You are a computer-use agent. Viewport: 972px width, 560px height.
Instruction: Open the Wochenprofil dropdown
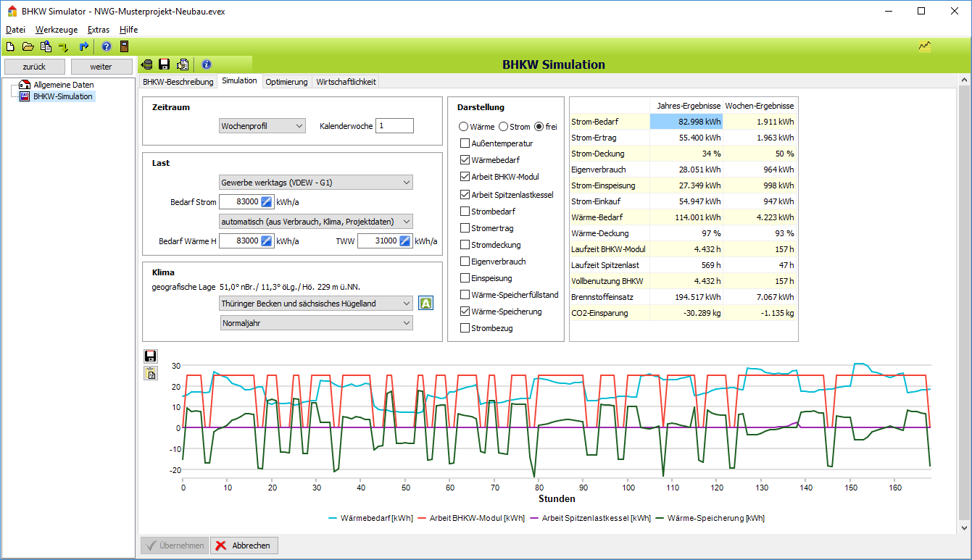(x=262, y=126)
